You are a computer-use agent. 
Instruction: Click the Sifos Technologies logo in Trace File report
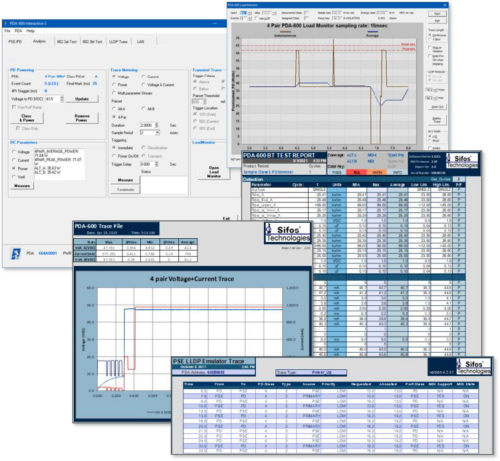point(288,233)
